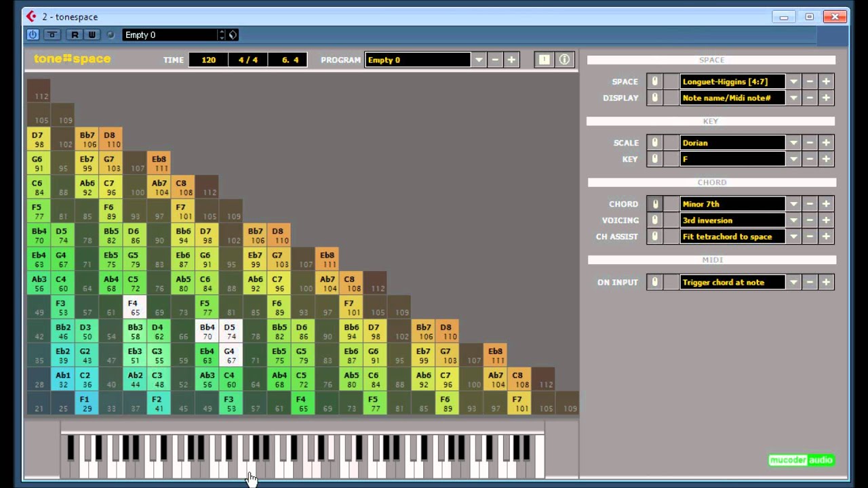Toggle the blank box in the VOICING row
Viewport: 868px width, 488px height.
pyautogui.click(x=671, y=220)
